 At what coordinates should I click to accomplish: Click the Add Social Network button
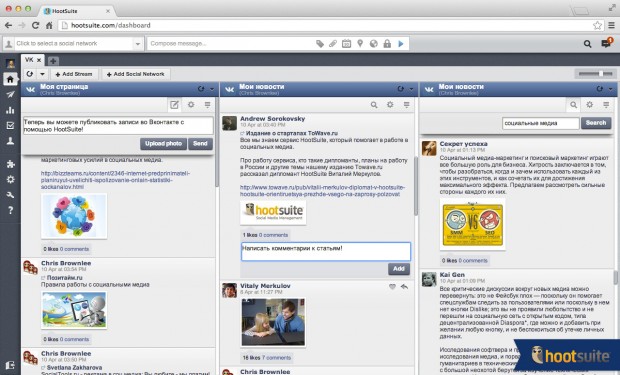click(136, 74)
